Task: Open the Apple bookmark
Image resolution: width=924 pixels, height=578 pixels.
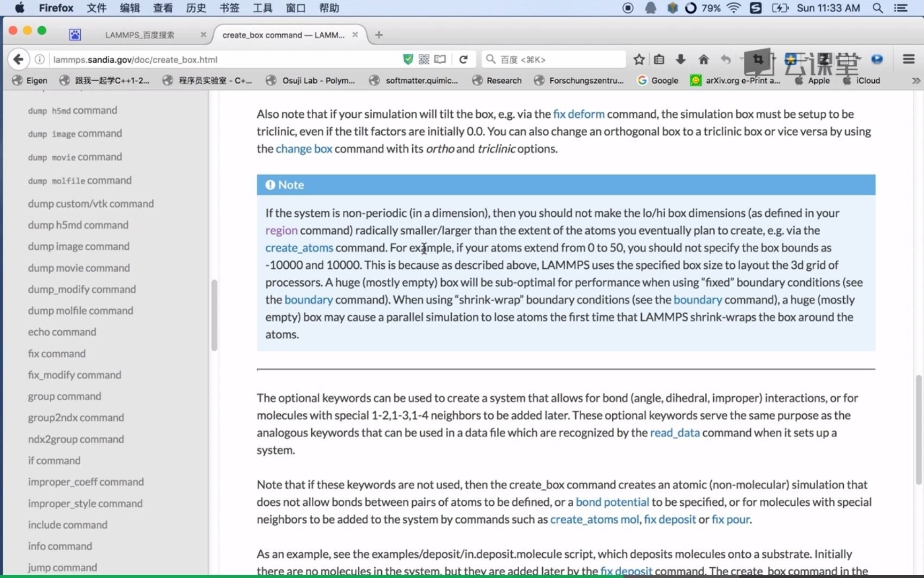Action: click(812, 80)
